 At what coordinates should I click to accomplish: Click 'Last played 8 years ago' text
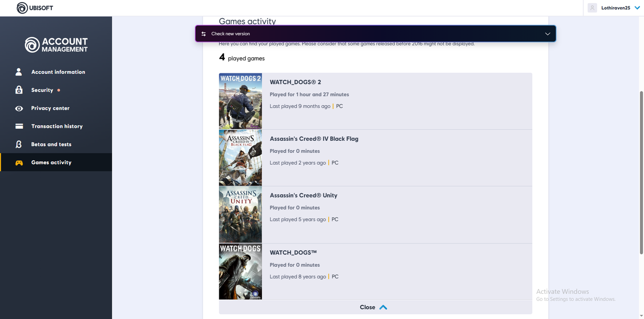[298, 277]
